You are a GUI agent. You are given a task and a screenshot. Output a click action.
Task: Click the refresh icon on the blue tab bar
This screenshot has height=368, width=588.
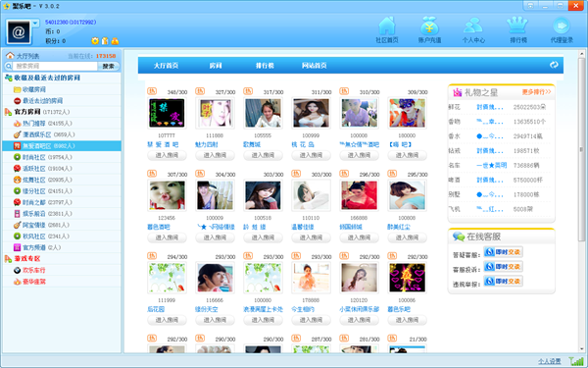pos(554,65)
